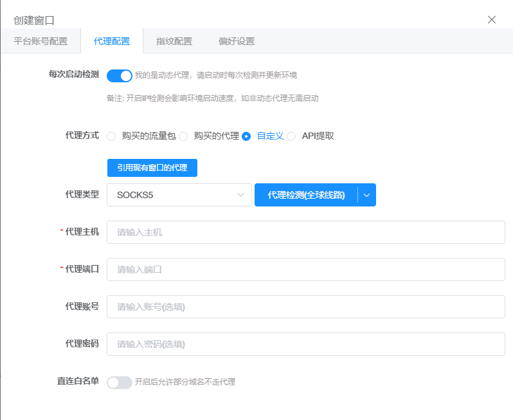Switch to the 平台账号配置 tab
Viewport: 513px width, 420px height.
(40, 41)
